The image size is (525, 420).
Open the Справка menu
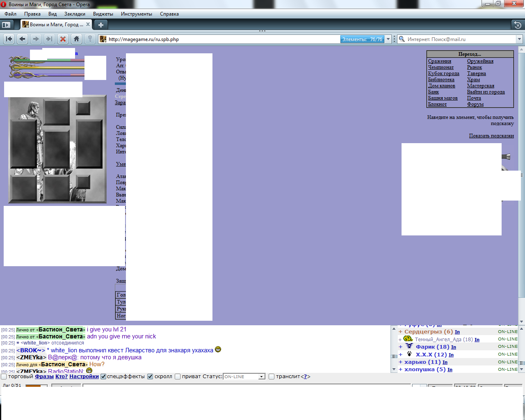169,14
